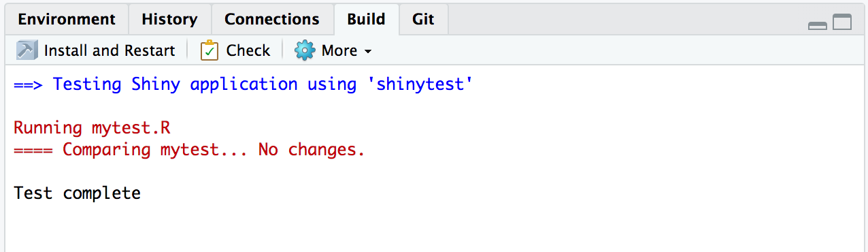Click the 'Running mytest.R' output line
This screenshot has height=252, width=868.
[92, 128]
